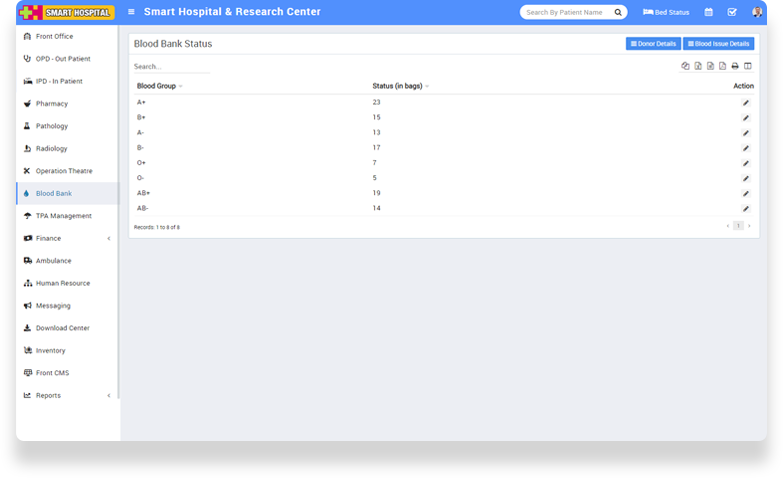Open the column visibility icon
Screen dimensions: 783x478
(x=747, y=66)
